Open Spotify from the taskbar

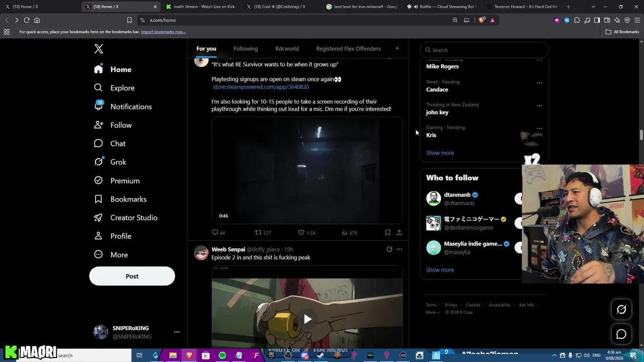coord(222,355)
